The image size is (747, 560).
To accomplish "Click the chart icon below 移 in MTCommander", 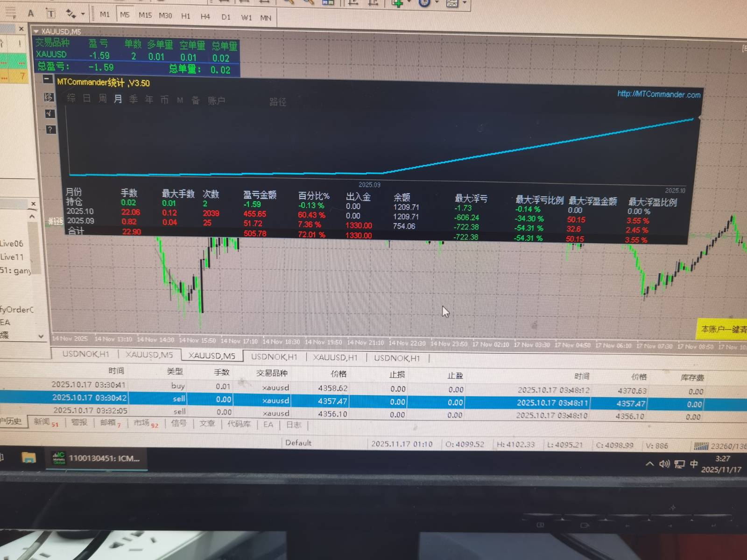I will point(49,113).
